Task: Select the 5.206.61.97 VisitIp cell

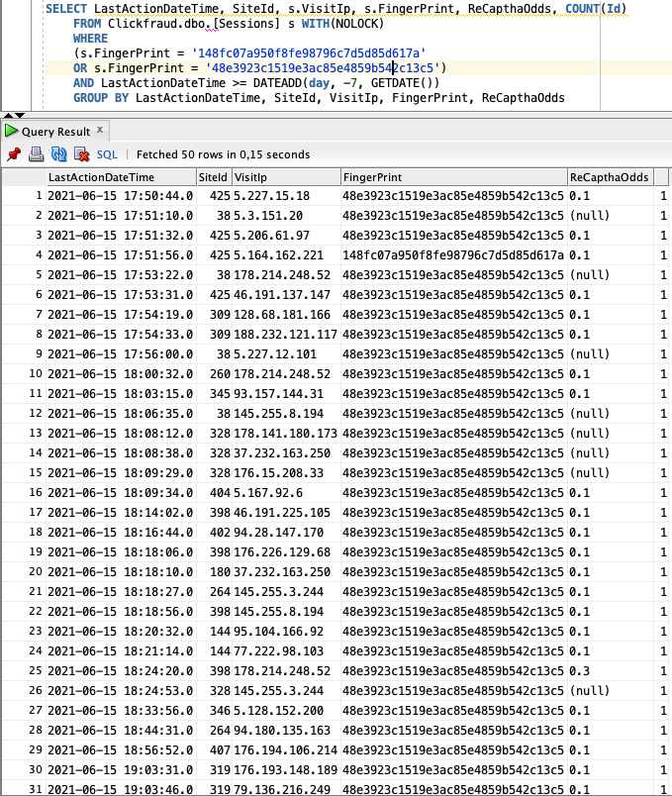Action: (286, 236)
